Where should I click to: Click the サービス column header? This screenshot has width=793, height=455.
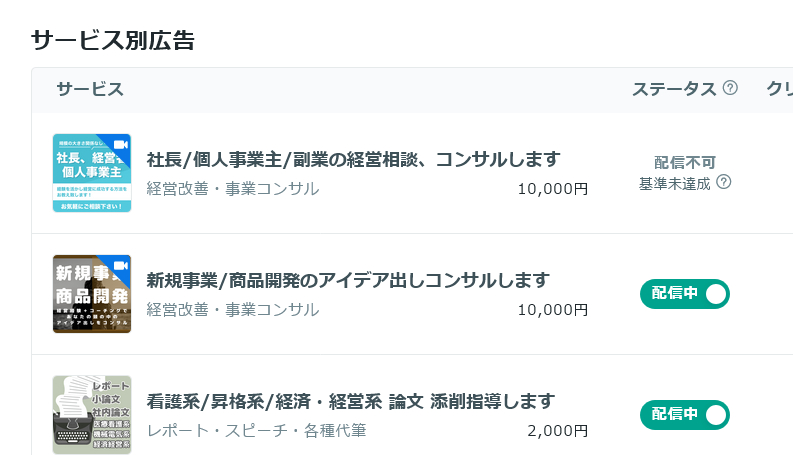pyautogui.click(x=90, y=89)
